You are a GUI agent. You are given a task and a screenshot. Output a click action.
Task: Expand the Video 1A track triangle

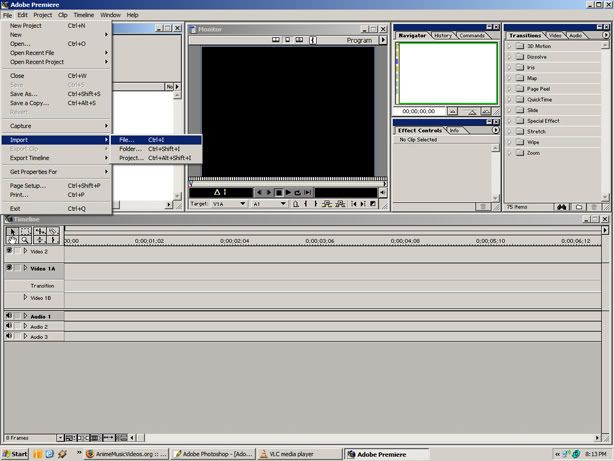click(x=25, y=268)
